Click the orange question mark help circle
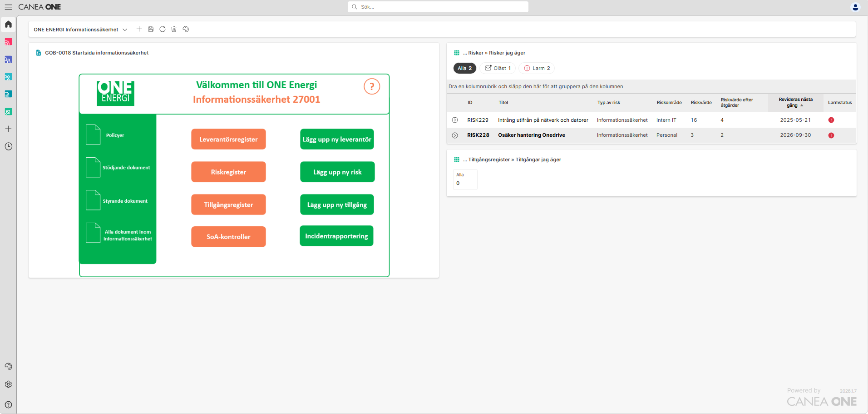This screenshot has width=868, height=414. tap(372, 86)
